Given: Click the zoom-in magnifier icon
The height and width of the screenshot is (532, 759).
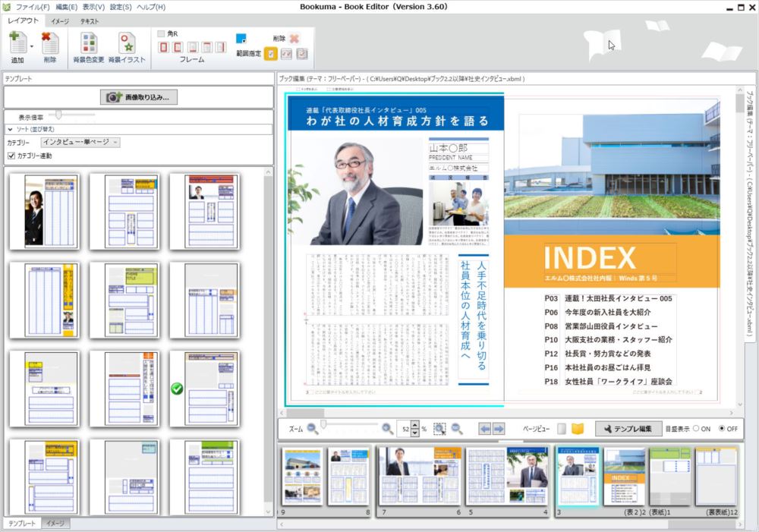Looking at the screenshot, I should 388,429.
